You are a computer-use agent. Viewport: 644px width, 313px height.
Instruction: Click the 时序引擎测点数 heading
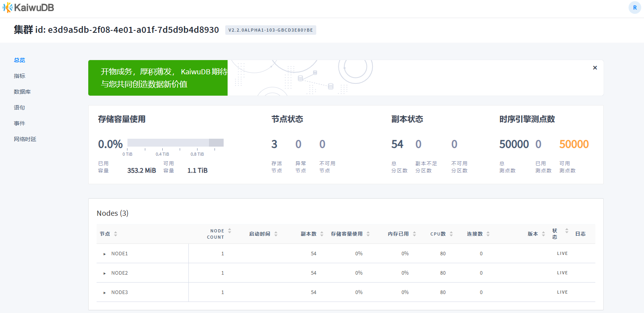coord(527,119)
